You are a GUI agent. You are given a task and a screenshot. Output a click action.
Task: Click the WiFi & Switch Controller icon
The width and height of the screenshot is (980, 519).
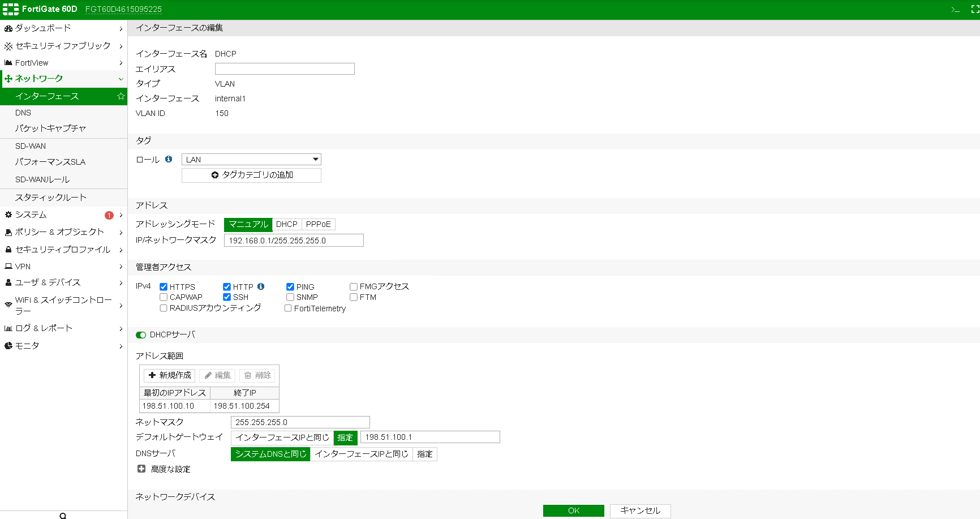tap(8, 305)
